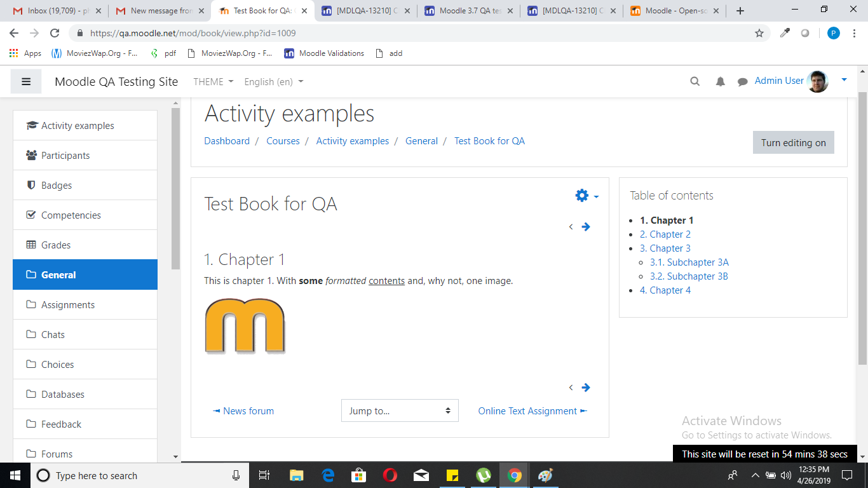868x488 pixels.
Task: Open the Windows action center icon
Action: [846, 475]
